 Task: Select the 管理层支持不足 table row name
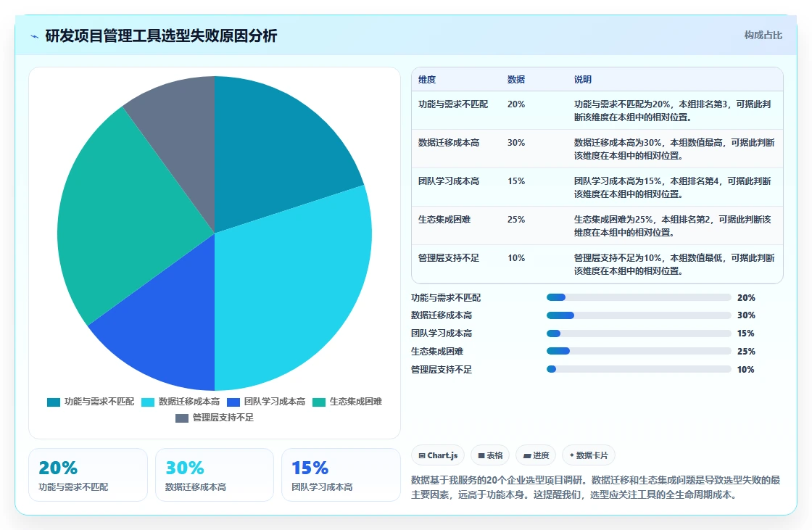[x=449, y=257]
